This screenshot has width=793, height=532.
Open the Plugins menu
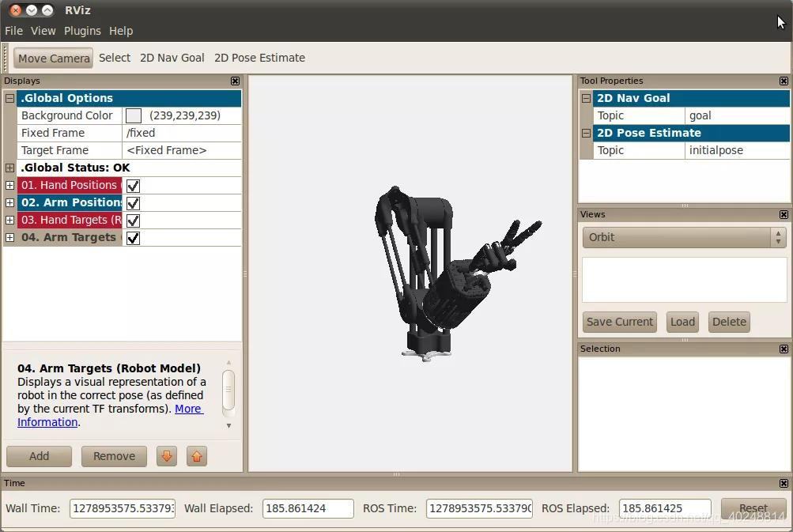click(x=82, y=31)
